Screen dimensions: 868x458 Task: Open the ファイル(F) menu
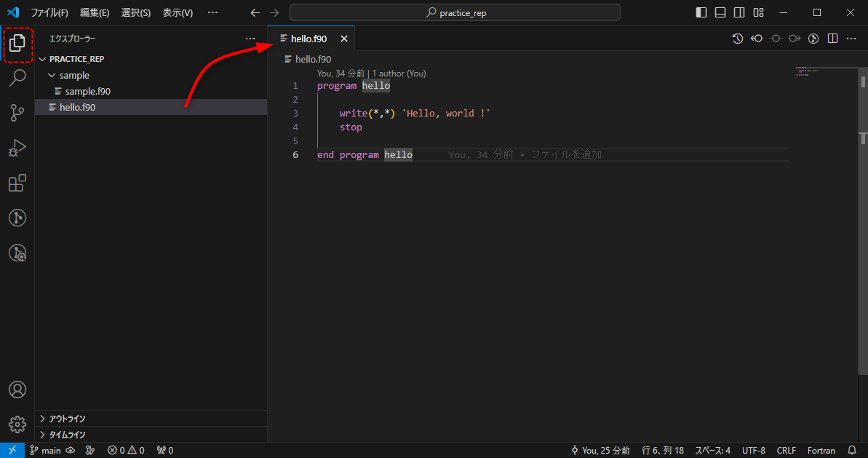tap(49, 12)
